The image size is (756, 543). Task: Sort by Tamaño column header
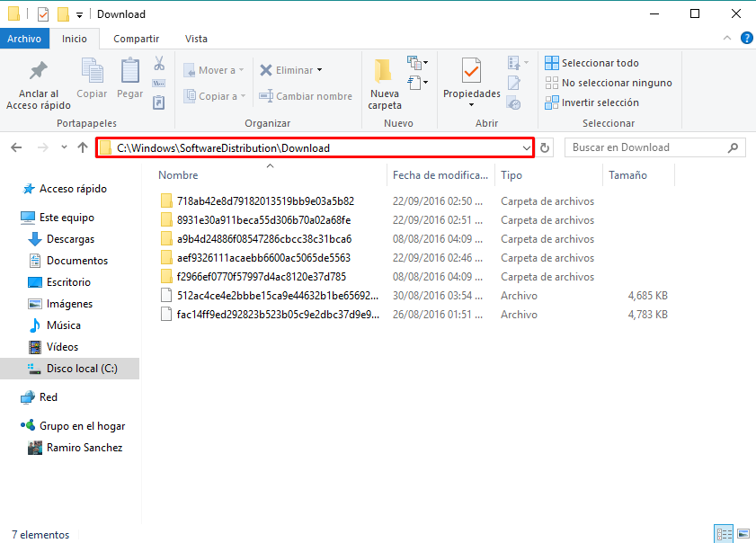pyautogui.click(x=627, y=175)
